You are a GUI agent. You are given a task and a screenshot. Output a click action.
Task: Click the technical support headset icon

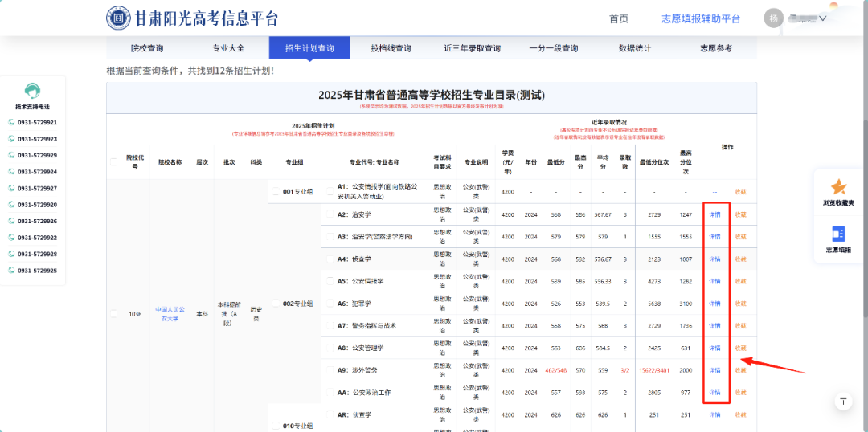[x=32, y=90]
